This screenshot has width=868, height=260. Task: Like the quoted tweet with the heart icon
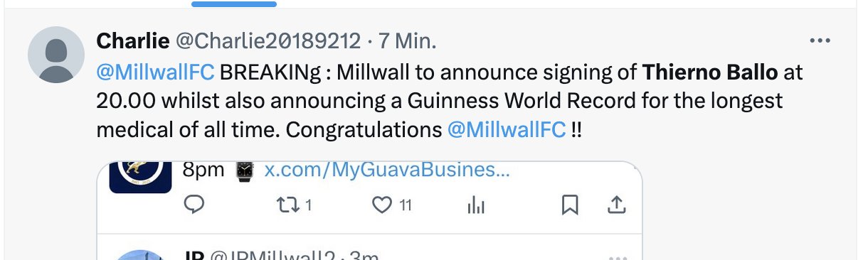pos(383,205)
